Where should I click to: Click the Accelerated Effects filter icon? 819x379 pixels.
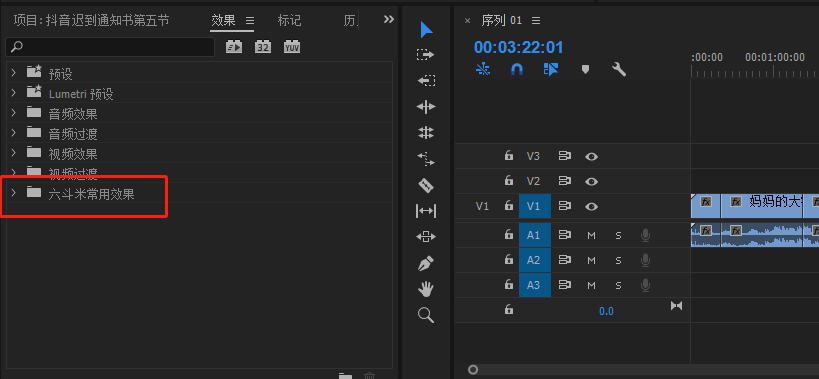point(234,47)
